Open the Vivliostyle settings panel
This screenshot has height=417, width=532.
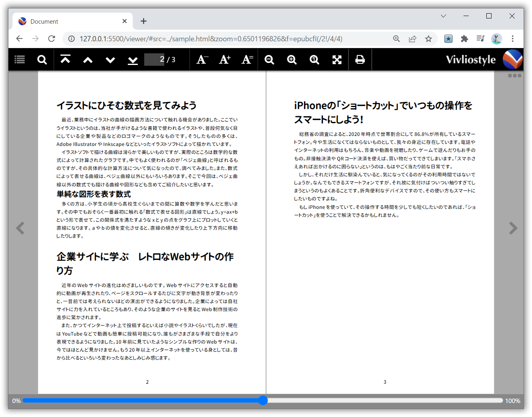point(514,75)
